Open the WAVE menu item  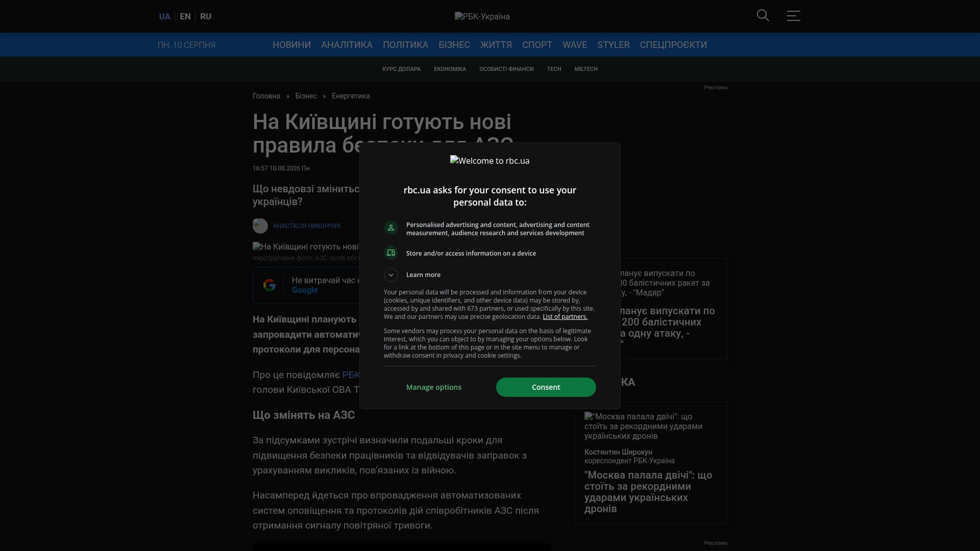click(x=575, y=45)
